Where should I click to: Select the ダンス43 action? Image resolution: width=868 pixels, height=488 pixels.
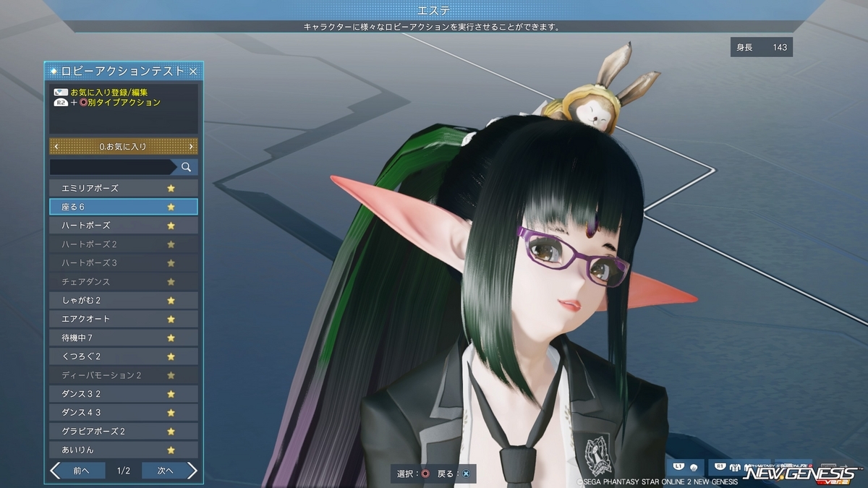124,413
